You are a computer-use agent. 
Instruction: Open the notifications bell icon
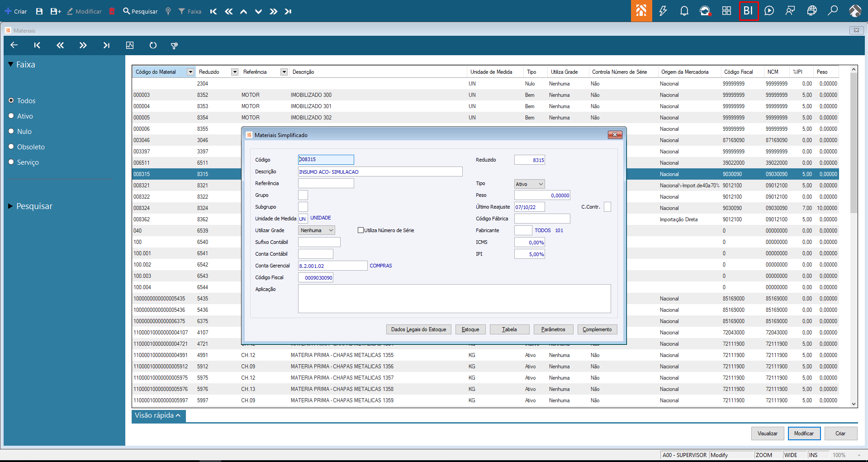coord(684,11)
